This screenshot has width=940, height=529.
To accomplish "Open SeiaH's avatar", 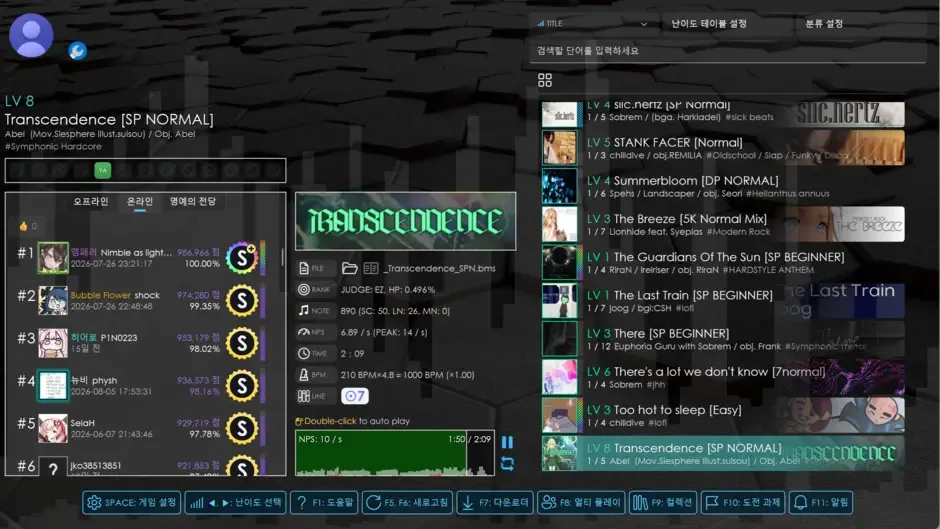I will point(53,428).
